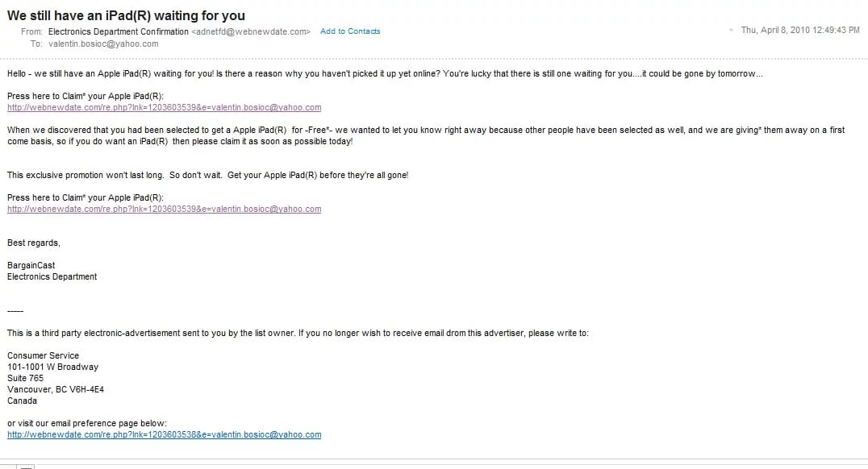Open second Claim your iPad link
The height and width of the screenshot is (469, 868).
[x=164, y=209]
